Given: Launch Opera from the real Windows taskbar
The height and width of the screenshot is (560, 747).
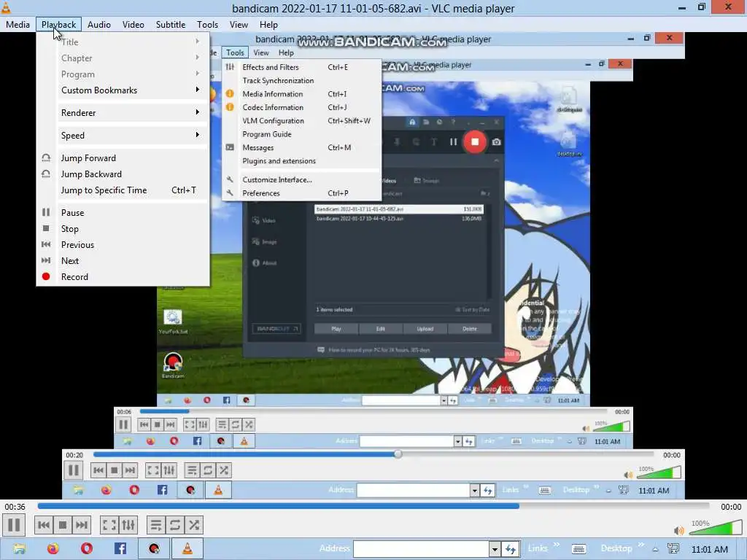Looking at the screenshot, I should [x=87, y=548].
